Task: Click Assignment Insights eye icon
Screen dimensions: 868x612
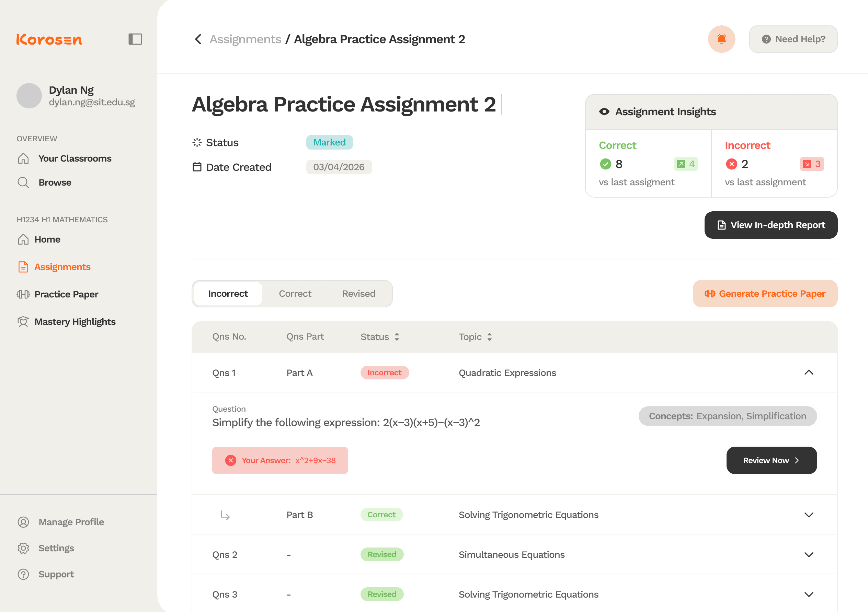Action: [x=604, y=112]
